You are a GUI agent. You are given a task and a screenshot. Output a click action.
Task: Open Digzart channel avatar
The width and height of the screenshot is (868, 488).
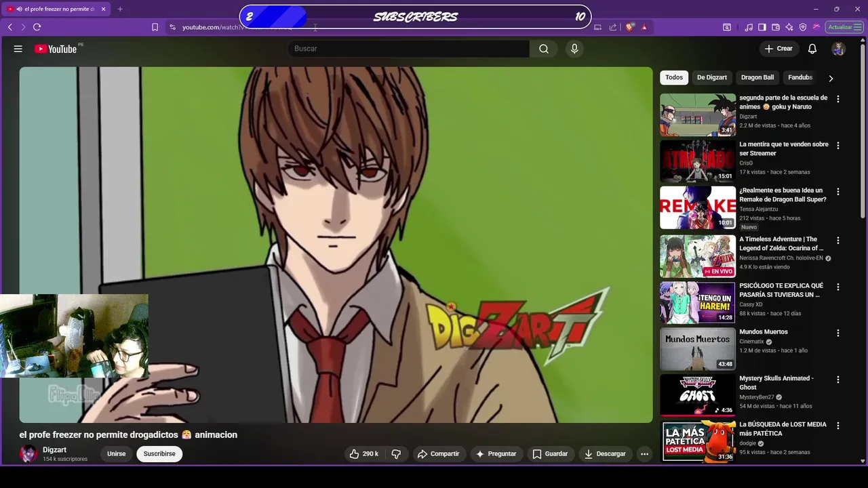(28, 454)
